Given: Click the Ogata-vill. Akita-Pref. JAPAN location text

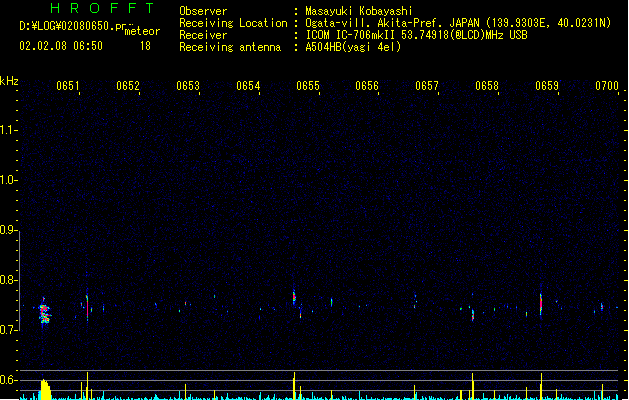Looking at the screenshot, I should [458, 23].
